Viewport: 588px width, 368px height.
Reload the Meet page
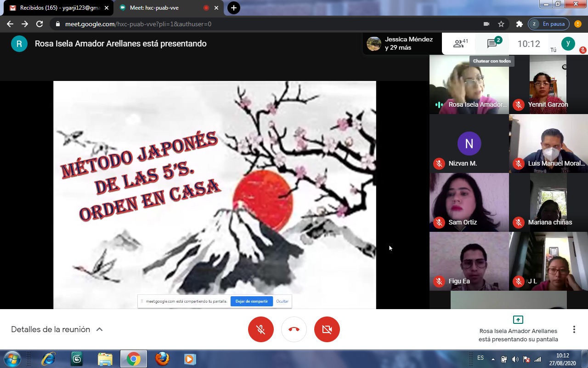[40, 24]
